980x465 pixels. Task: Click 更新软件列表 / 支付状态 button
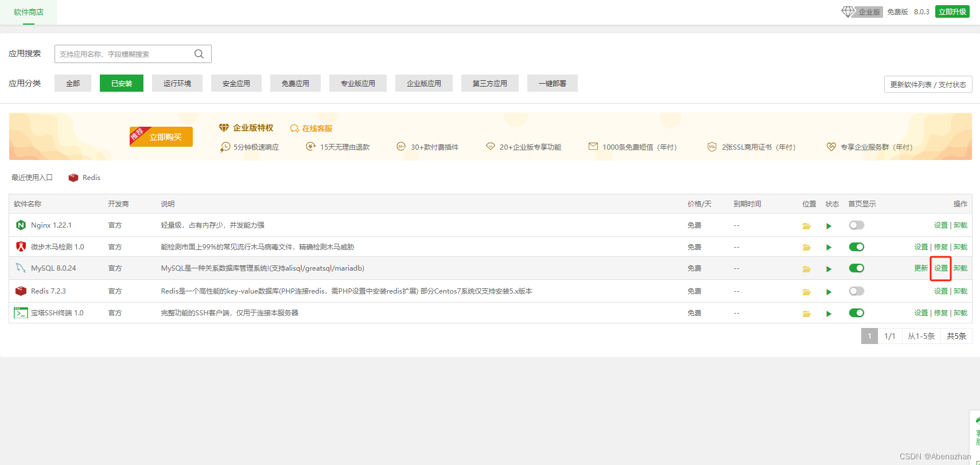(928, 84)
